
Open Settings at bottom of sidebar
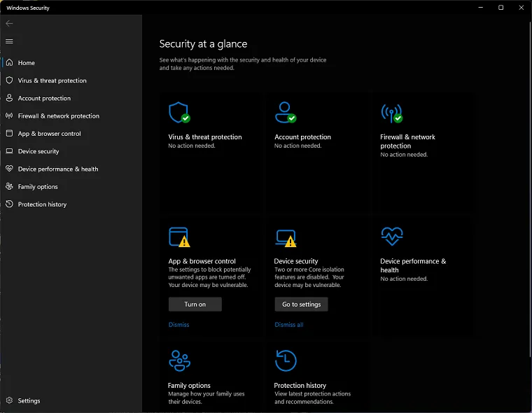(29, 401)
